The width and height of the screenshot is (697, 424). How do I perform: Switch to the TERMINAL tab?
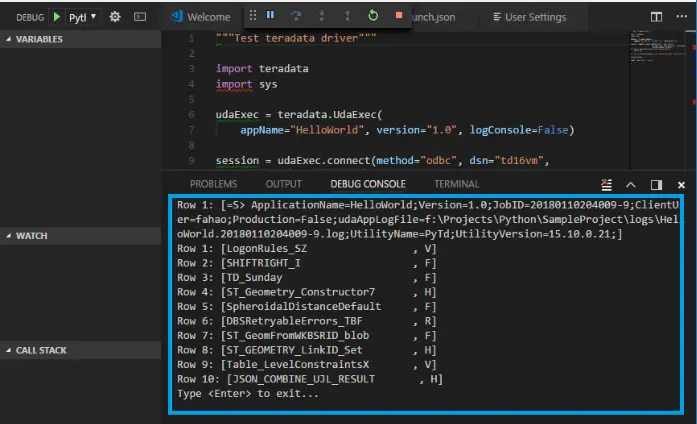coord(457,184)
